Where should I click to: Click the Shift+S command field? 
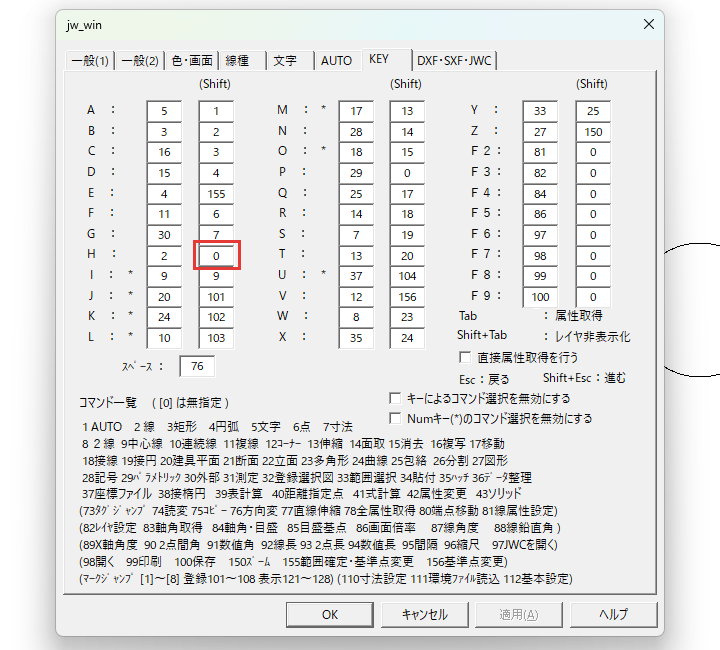(x=407, y=235)
